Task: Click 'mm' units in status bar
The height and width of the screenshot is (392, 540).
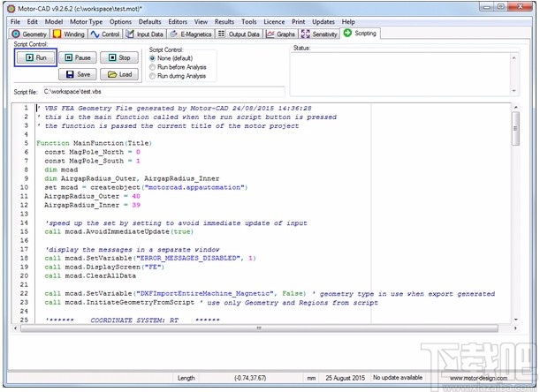Action: click(311, 378)
